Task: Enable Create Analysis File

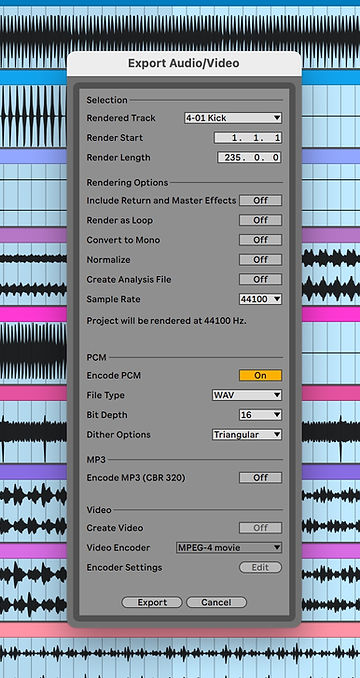Action: pyautogui.click(x=261, y=279)
